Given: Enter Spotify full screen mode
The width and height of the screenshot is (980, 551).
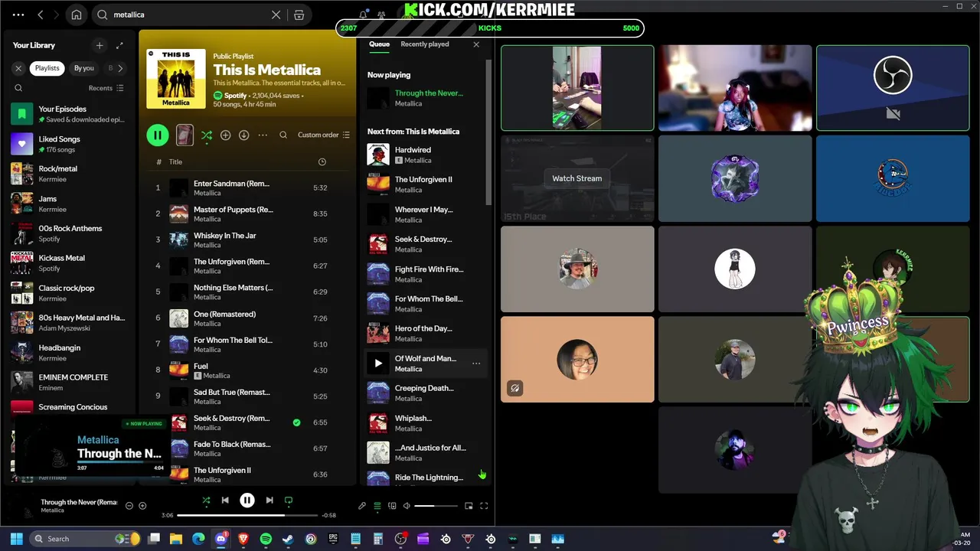Looking at the screenshot, I should (x=484, y=506).
